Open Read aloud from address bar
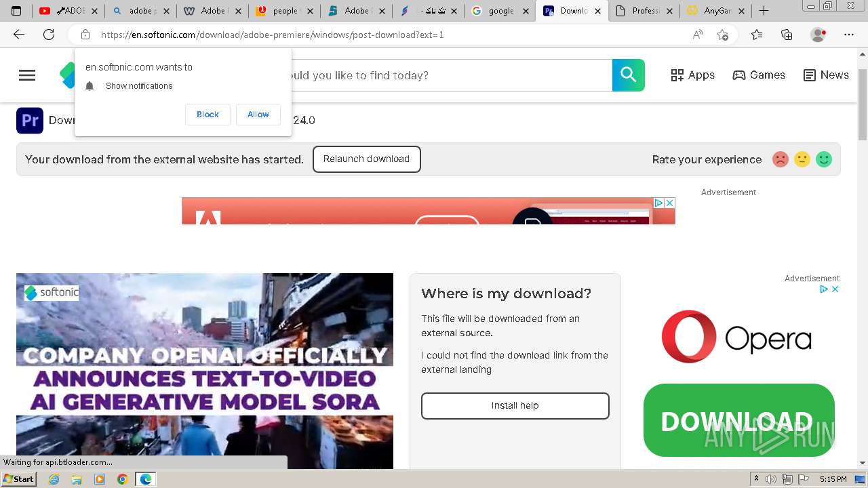The image size is (868, 488). click(x=698, y=35)
